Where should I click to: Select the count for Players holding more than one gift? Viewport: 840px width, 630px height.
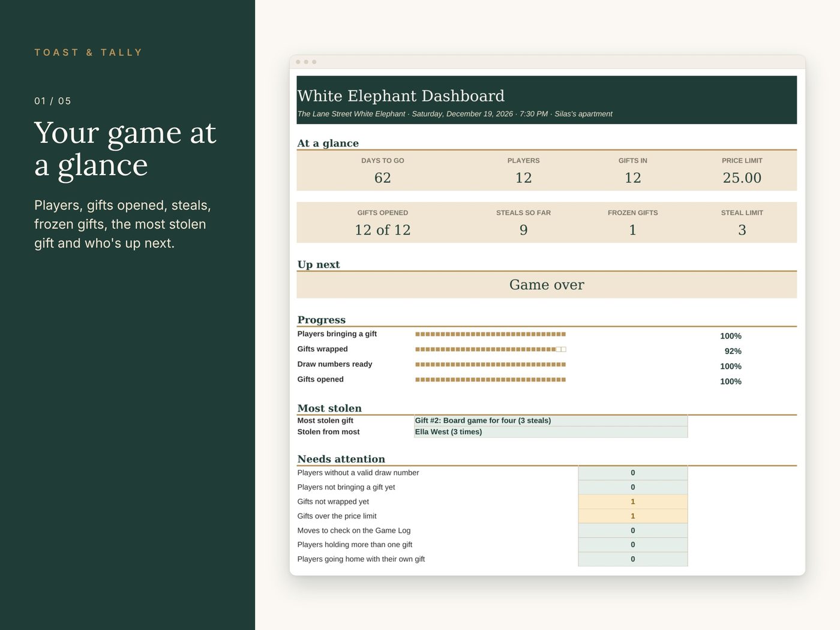[633, 545]
